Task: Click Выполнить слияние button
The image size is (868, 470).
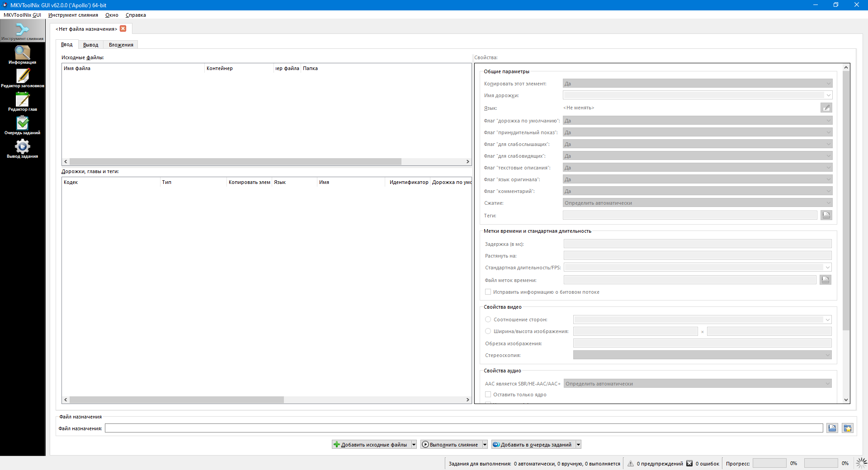Action: [451, 445]
